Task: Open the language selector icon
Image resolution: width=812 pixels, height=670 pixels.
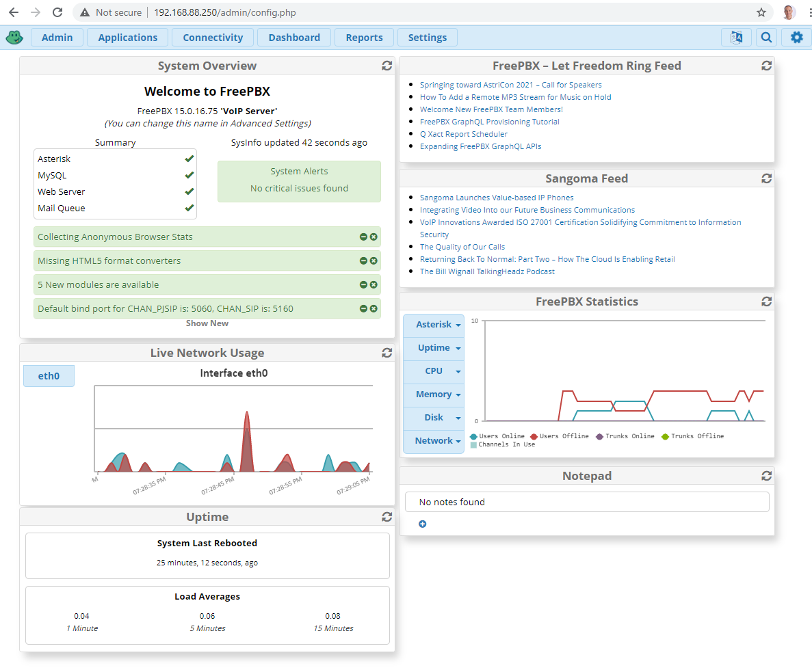Action: (x=736, y=37)
